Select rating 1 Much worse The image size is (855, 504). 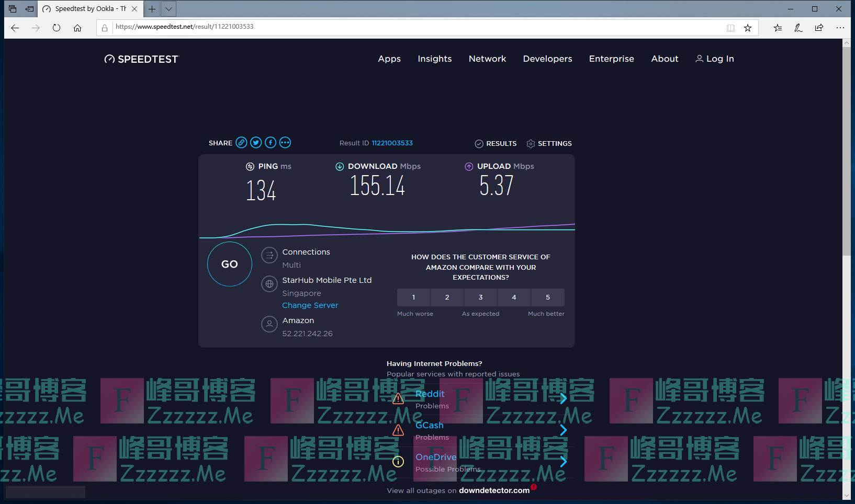(x=413, y=297)
